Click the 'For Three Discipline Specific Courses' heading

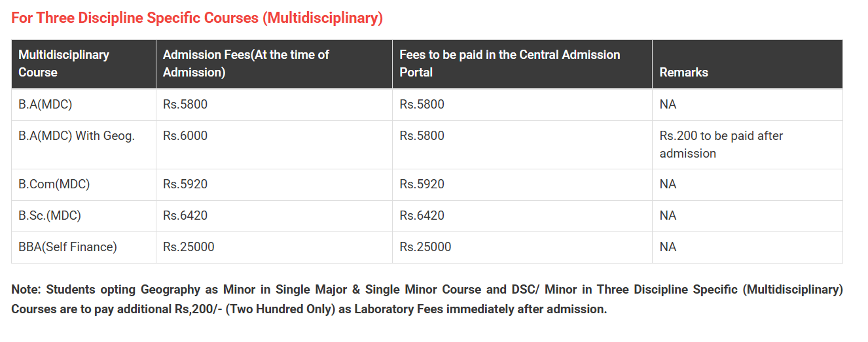[197, 18]
